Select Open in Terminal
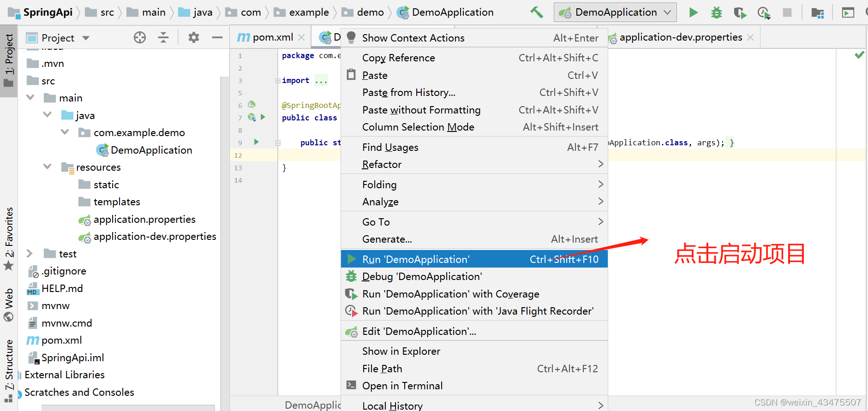Screen dimensions: 868x411 (474, 386)
